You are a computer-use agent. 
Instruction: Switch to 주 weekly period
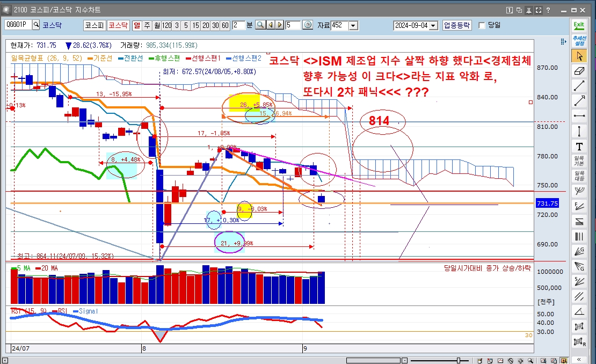click(147, 25)
